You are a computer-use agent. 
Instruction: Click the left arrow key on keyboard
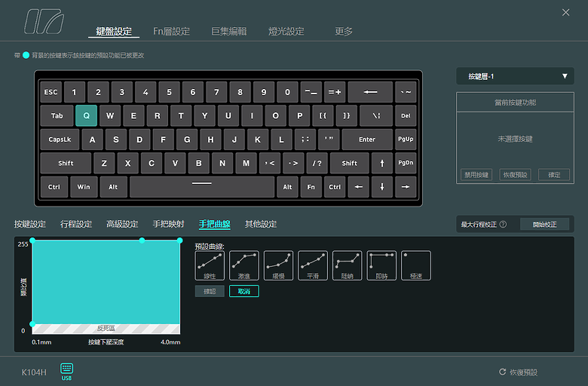[359, 187]
